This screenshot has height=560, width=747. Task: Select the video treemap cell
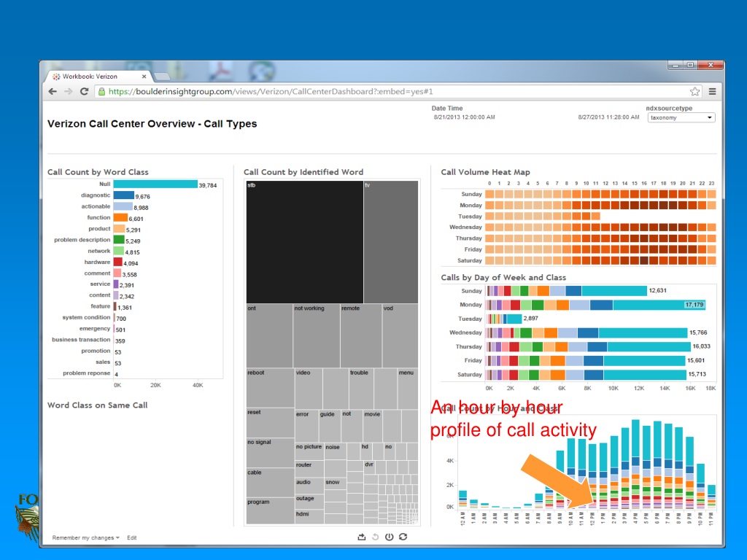(x=309, y=389)
